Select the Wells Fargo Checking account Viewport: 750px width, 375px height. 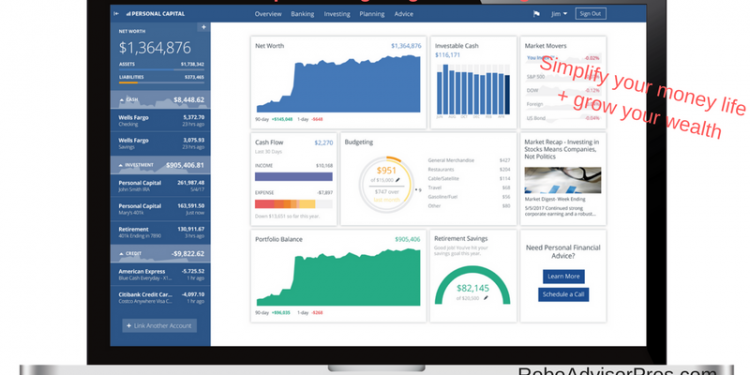coord(160,121)
